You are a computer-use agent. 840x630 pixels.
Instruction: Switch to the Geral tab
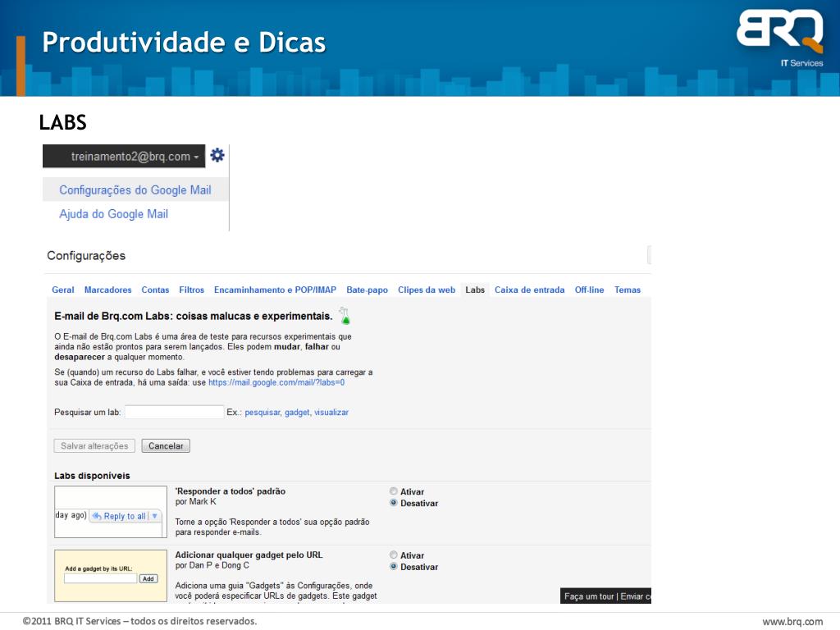[x=62, y=290]
